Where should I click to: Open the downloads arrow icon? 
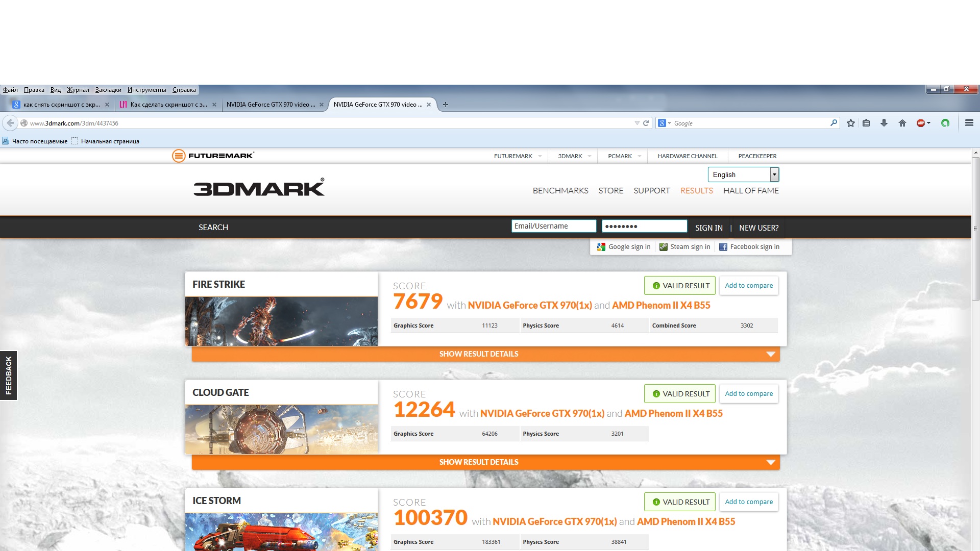point(884,123)
